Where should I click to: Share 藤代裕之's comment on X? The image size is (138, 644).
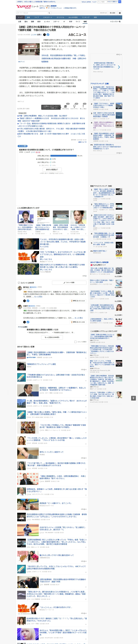coord(25,301)
